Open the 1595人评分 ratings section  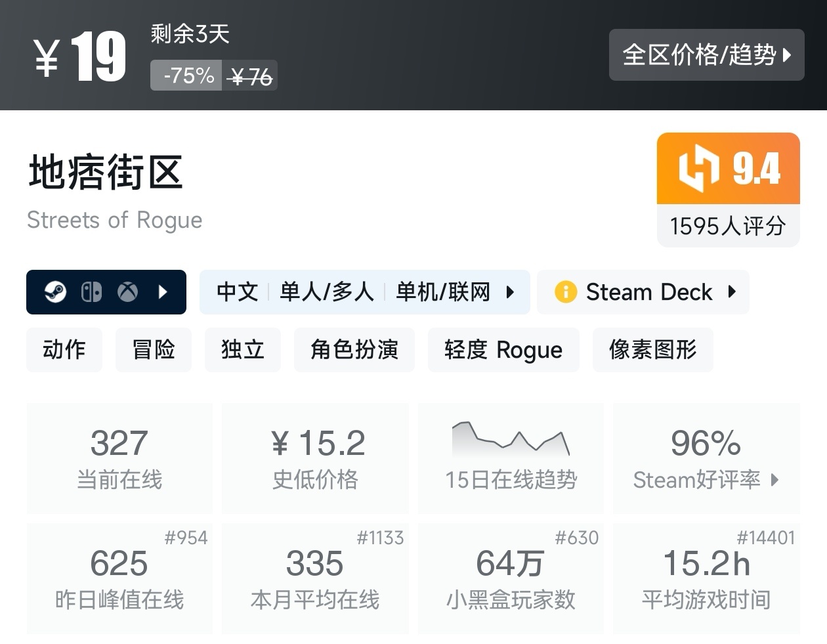[729, 226]
